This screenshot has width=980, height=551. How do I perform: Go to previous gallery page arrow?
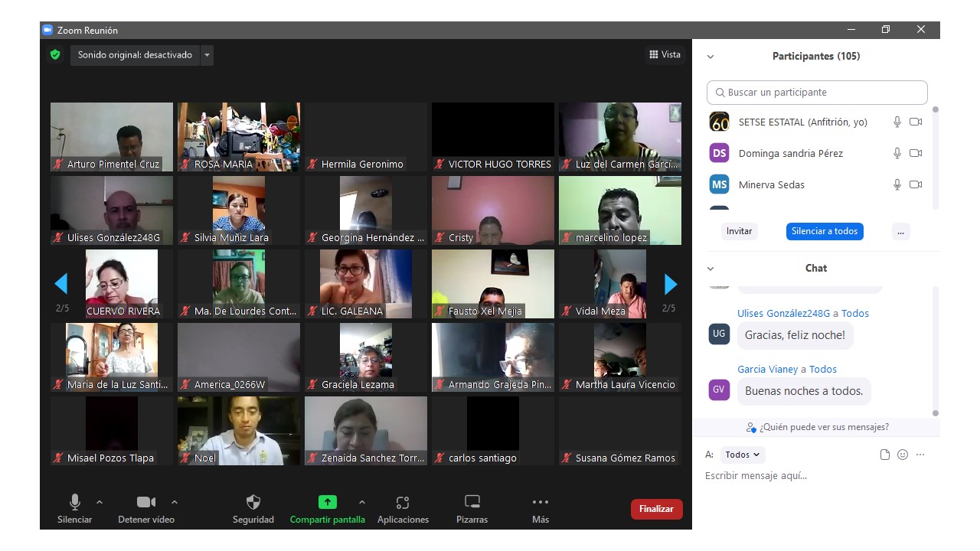tap(61, 285)
